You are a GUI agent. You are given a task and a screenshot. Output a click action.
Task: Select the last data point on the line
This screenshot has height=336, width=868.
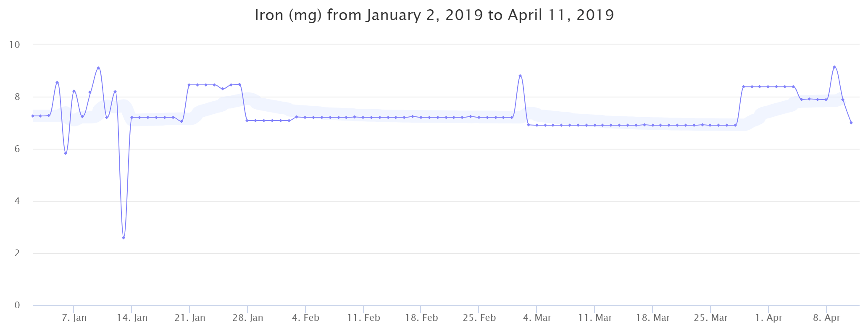(x=851, y=123)
